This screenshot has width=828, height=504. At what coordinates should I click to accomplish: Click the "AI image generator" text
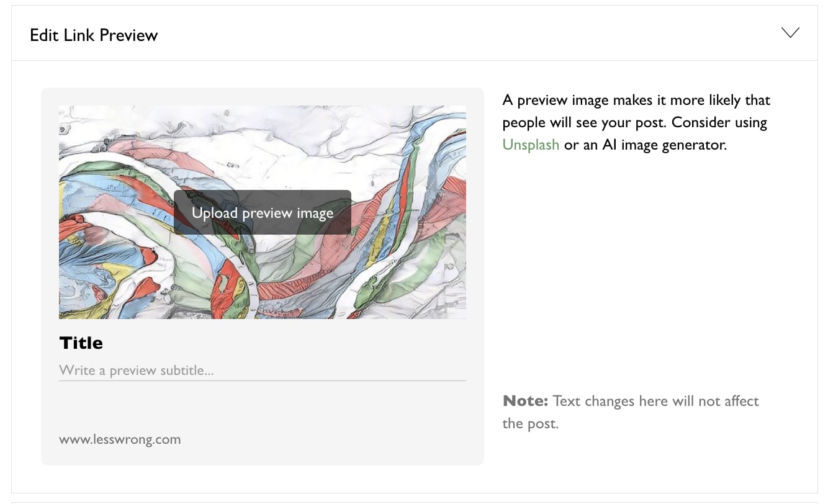point(664,145)
